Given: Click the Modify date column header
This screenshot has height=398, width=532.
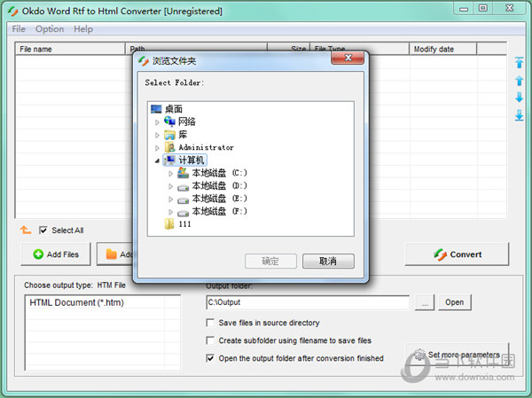Looking at the screenshot, I should click(x=442, y=49).
